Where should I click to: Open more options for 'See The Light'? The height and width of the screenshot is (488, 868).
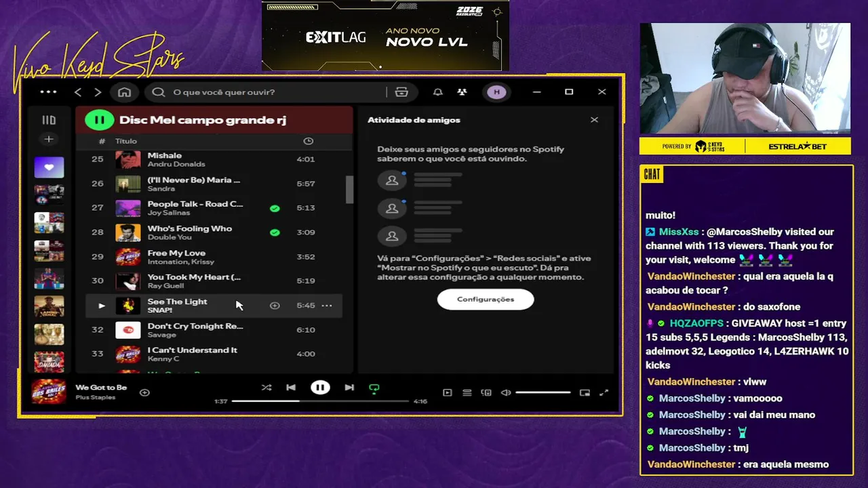point(327,306)
